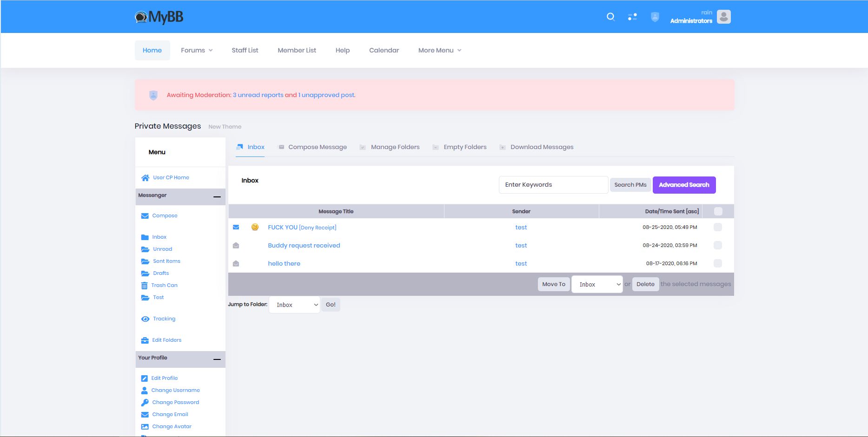Open the Move To folder dropdown
This screenshot has width=868, height=437.
coord(597,284)
